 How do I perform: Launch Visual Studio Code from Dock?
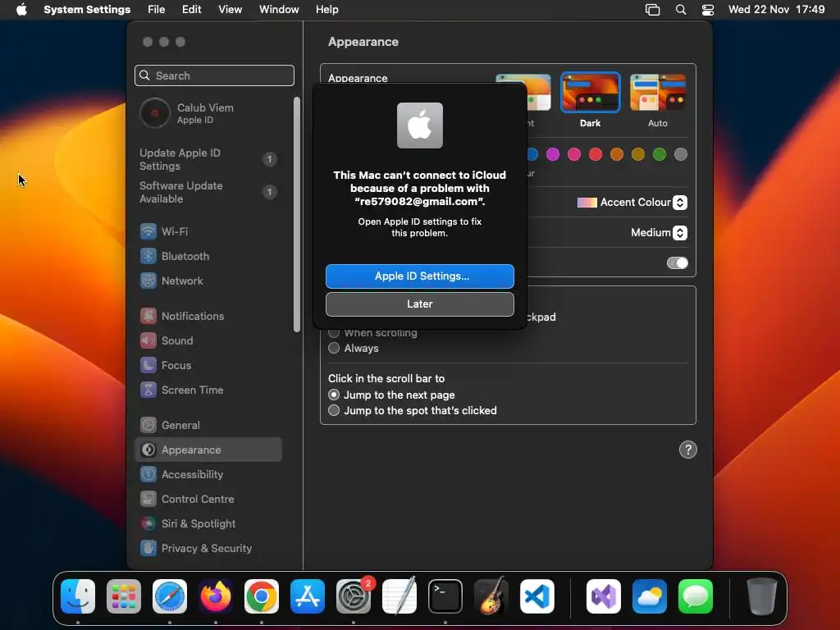(537, 596)
